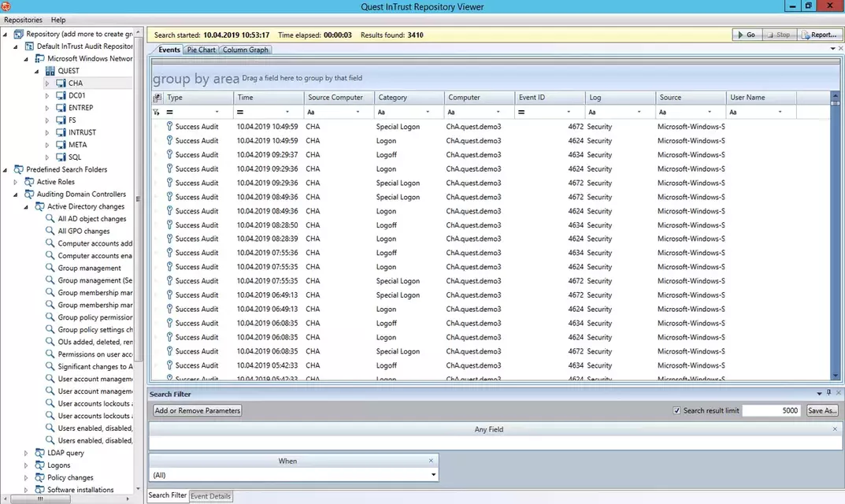This screenshot has width=845, height=504.
Task: Click the magnifier icon beside All GPO changes
Action: click(50, 231)
